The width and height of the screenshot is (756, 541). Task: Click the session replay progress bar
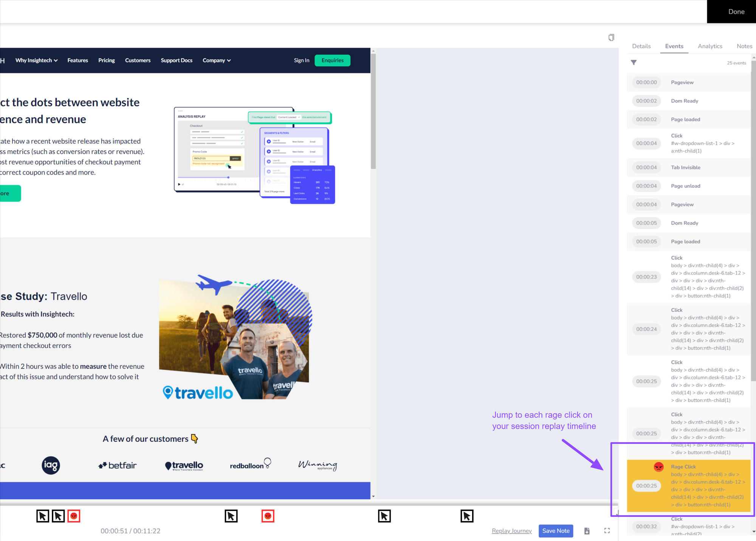coord(302,504)
